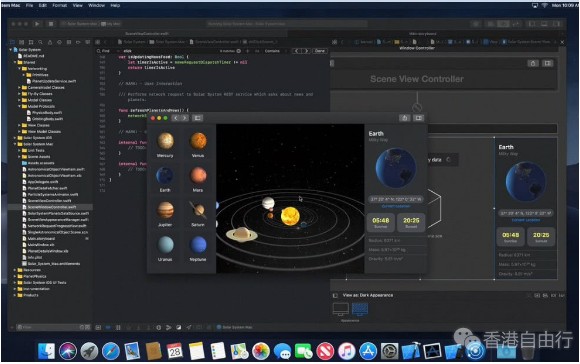Collapse the Solar System project root

pos(10,50)
